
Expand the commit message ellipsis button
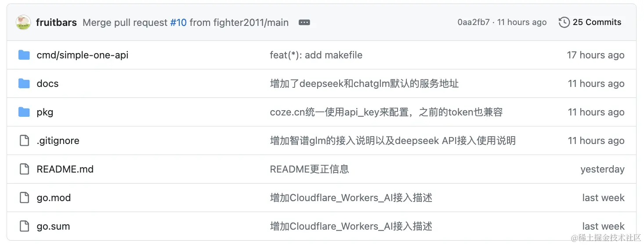(304, 22)
